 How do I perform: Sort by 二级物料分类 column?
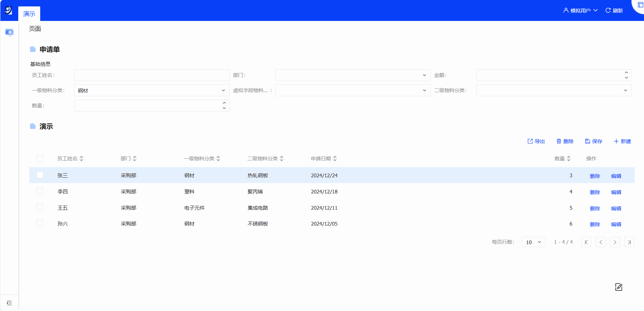(x=282, y=159)
